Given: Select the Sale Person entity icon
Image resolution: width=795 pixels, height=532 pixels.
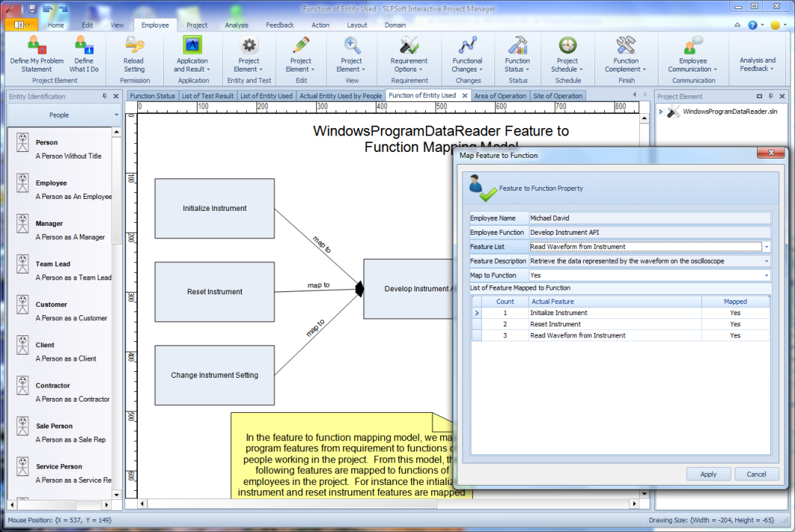Looking at the screenshot, I should point(22,426).
